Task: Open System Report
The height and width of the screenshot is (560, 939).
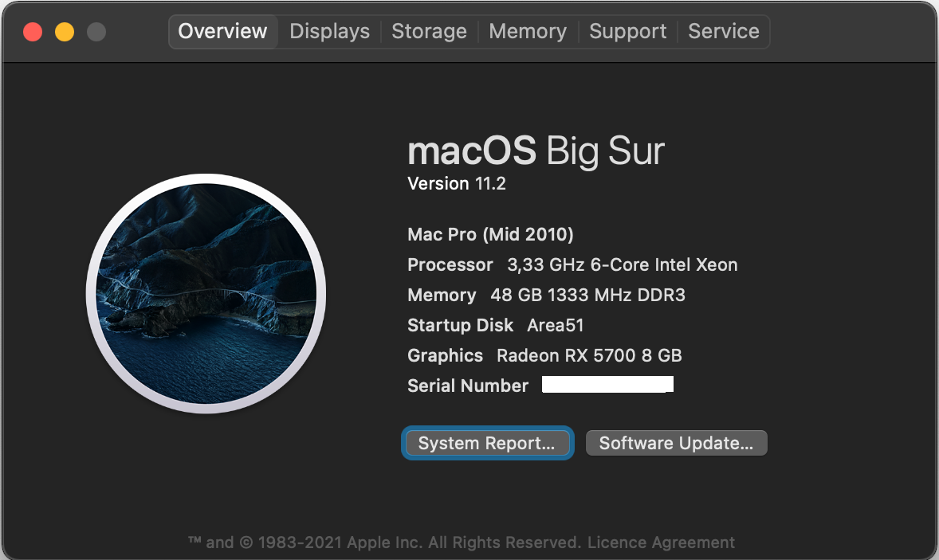Action: (486, 444)
